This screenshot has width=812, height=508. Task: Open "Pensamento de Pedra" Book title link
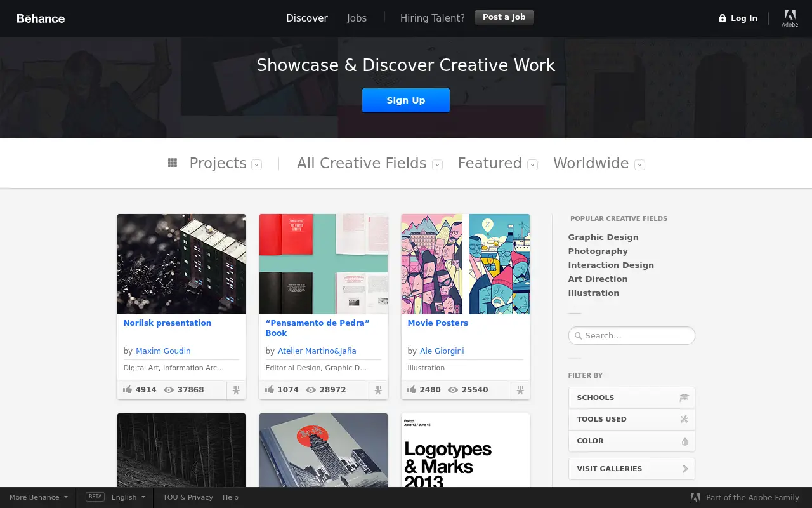[317, 328]
